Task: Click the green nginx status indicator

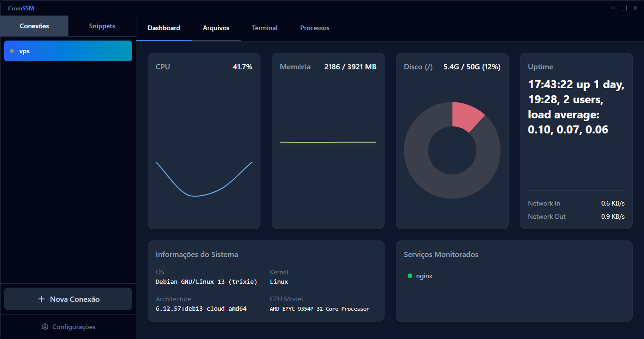Action: click(x=410, y=276)
